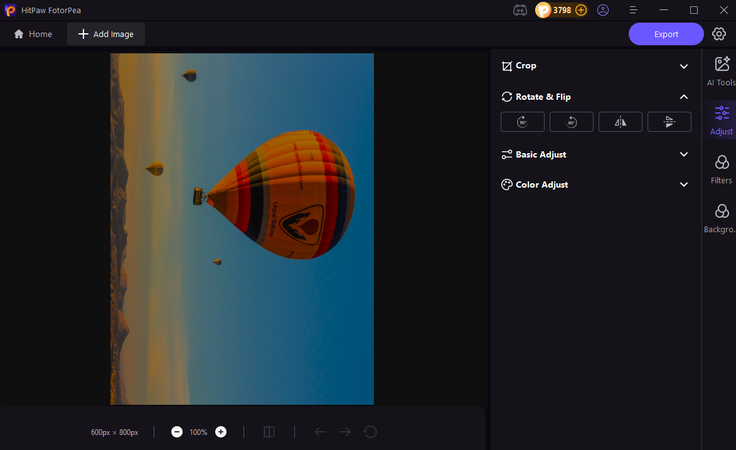The height and width of the screenshot is (450, 736).
Task: Open the Discord community icon
Action: [520, 10]
